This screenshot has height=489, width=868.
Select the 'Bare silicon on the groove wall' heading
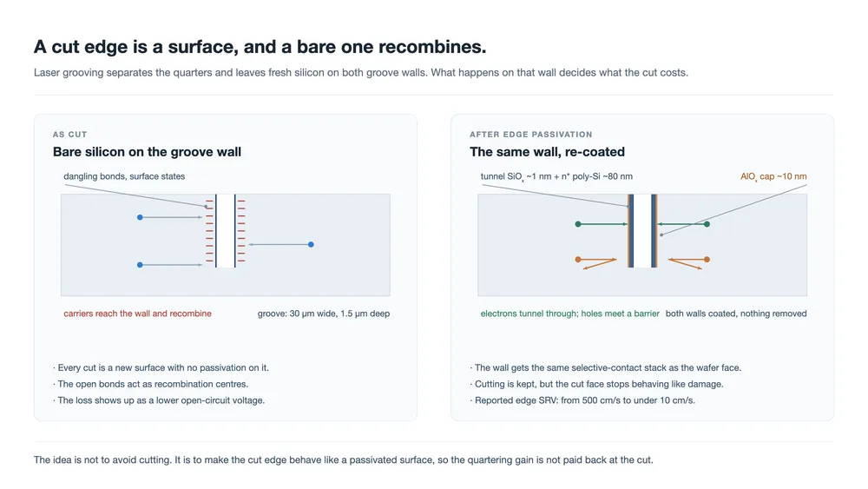pos(147,152)
